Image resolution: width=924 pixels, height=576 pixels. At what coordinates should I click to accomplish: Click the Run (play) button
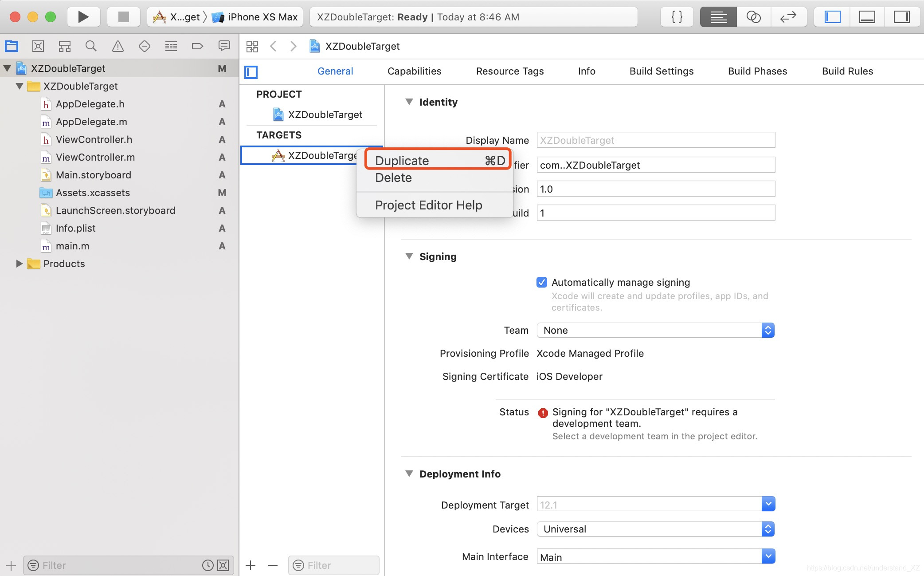point(83,17)
